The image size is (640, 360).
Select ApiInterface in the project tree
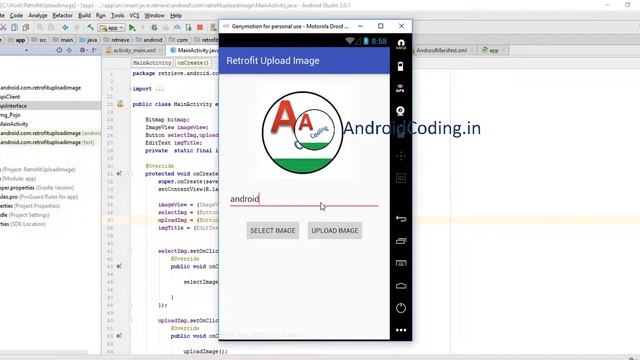coord(50,106)
